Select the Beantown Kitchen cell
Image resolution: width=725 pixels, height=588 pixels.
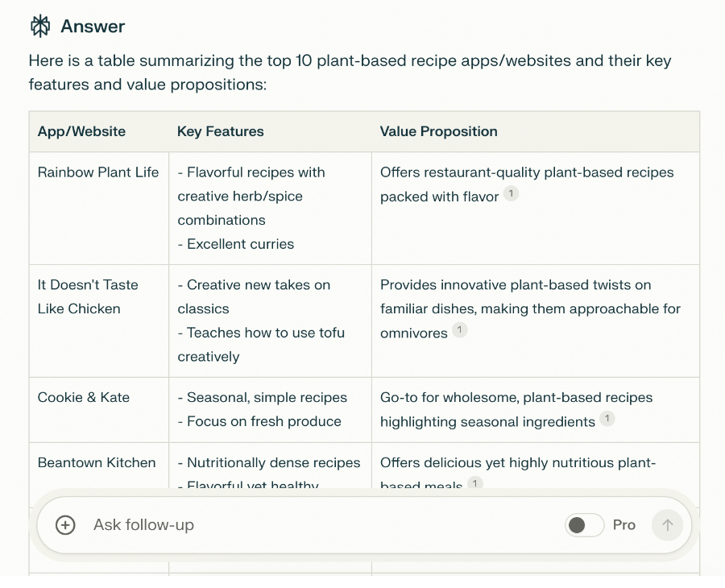pos(97,462)
